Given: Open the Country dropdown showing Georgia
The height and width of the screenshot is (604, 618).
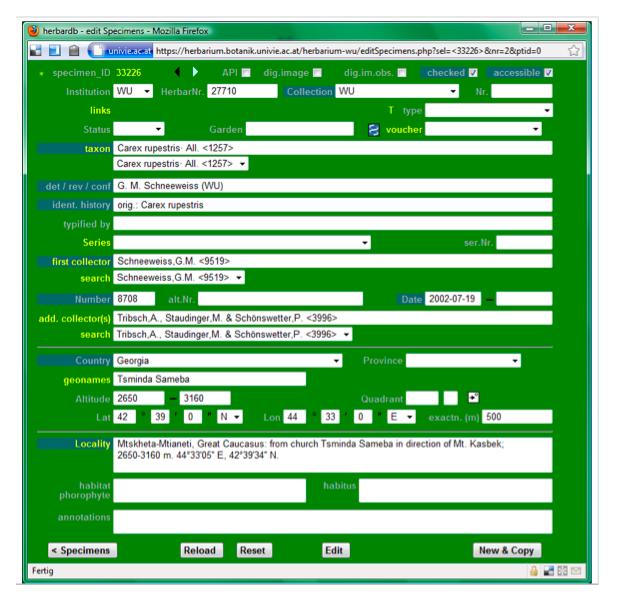Looking at the screenshot, I should [x=227, y=361].
